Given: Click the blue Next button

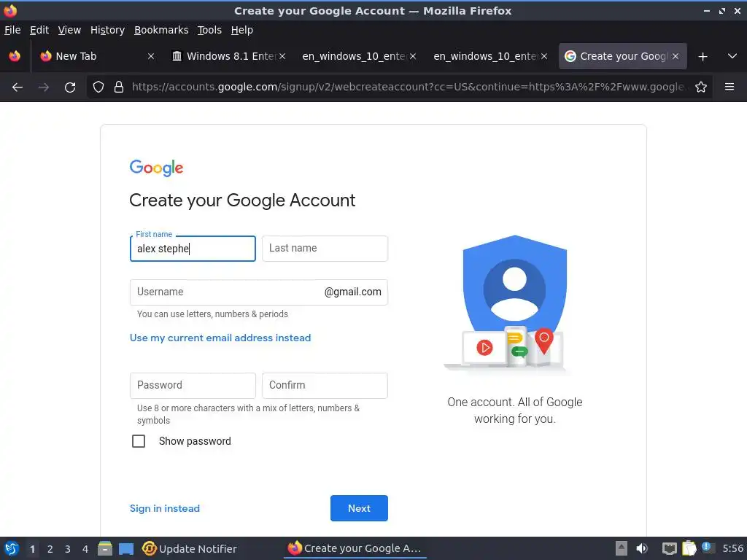Looking at the screenshot, I should click(359, 508).
